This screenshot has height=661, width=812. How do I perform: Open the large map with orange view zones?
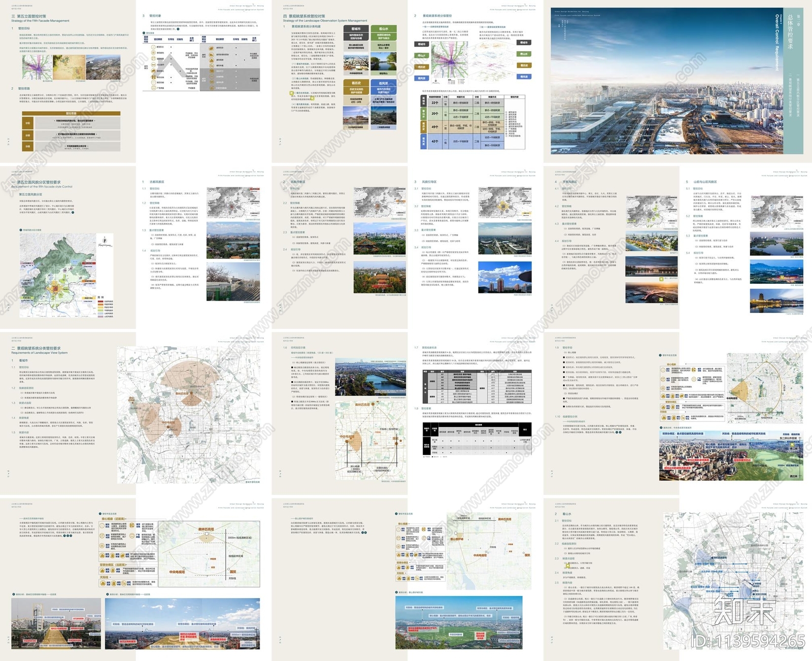189,414
